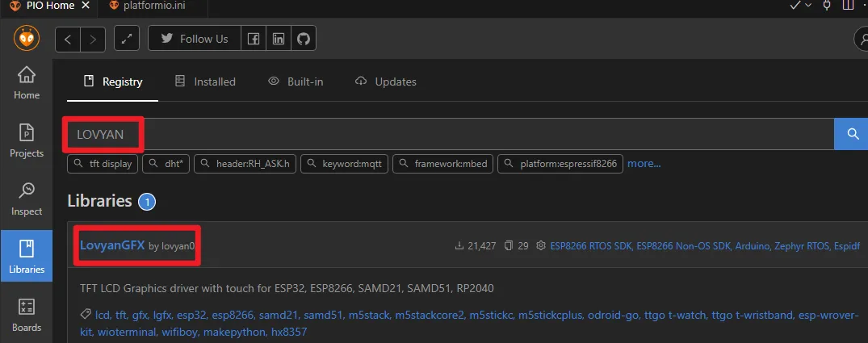Open Home in the sidebar
The image size is (868, 343).
click(x=27, y=83)
